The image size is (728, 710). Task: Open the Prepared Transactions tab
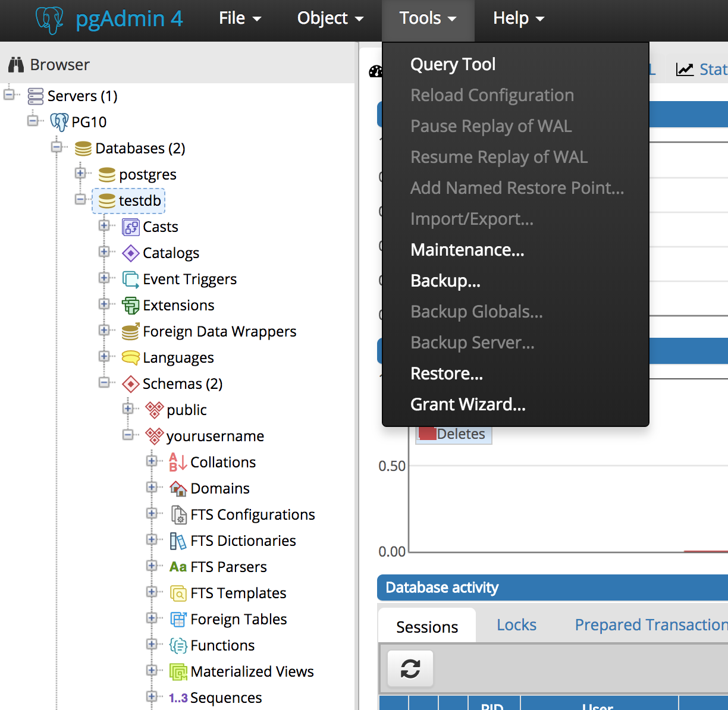[651, 625]
